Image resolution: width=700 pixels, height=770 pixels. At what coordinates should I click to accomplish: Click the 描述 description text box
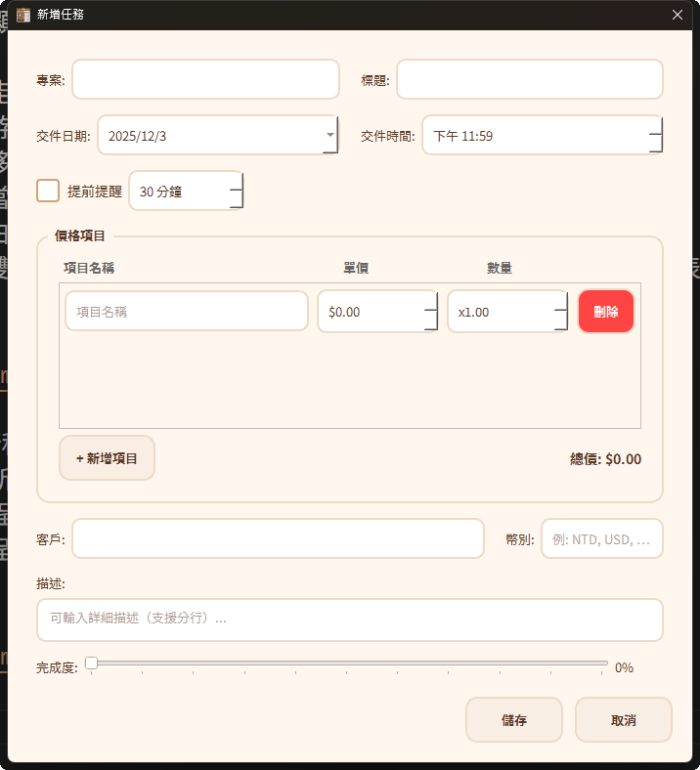[350, 620]
